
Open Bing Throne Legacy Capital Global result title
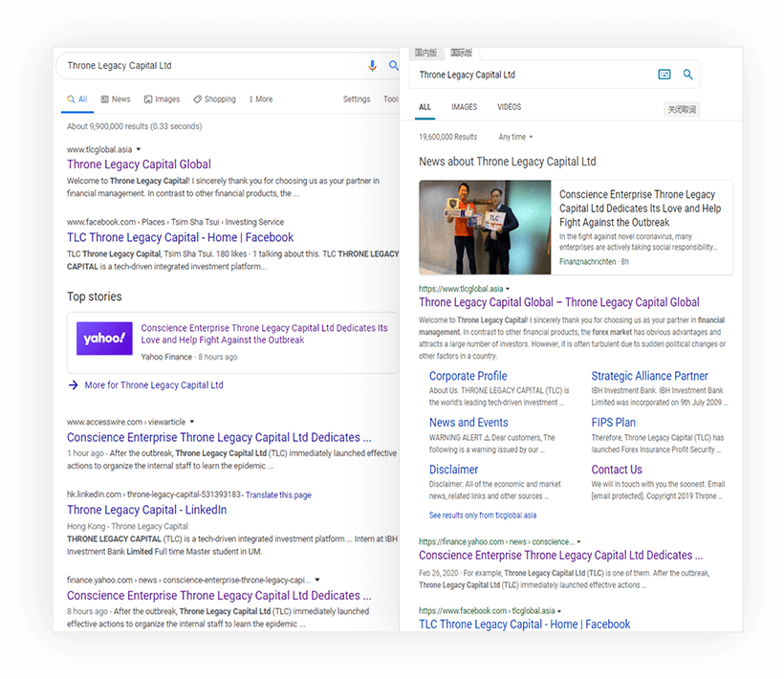point(559,302)
